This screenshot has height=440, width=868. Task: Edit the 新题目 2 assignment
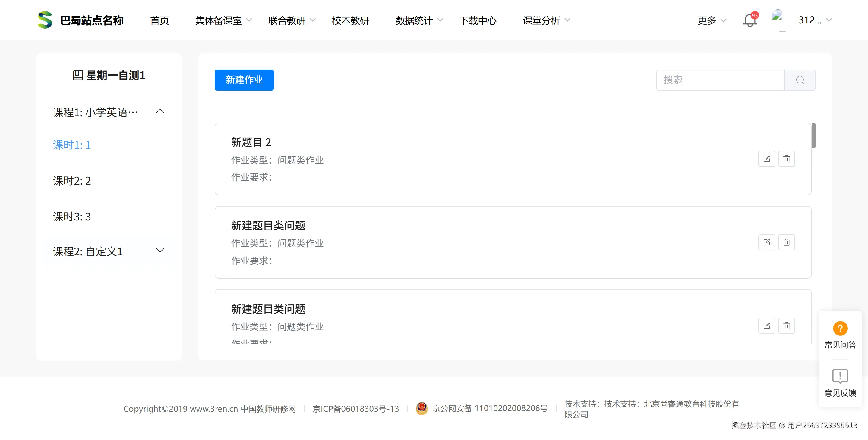click(767, 159)
